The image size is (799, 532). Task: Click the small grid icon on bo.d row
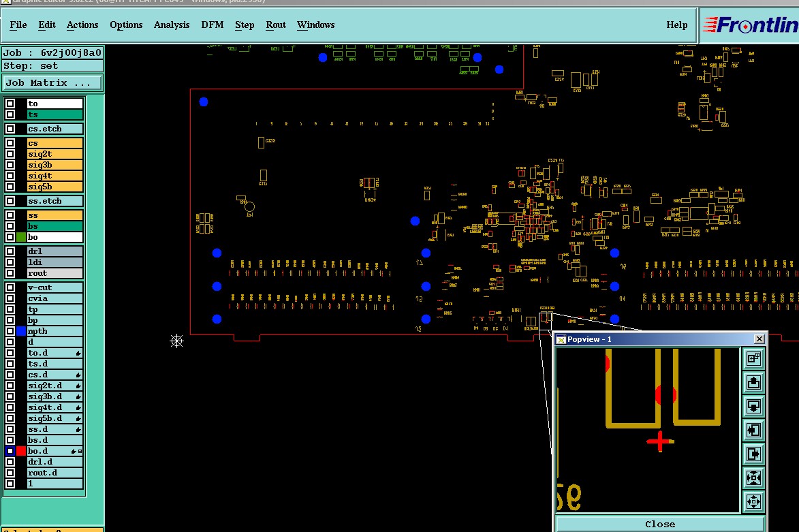pyautogui.click(x=80, y=452)
